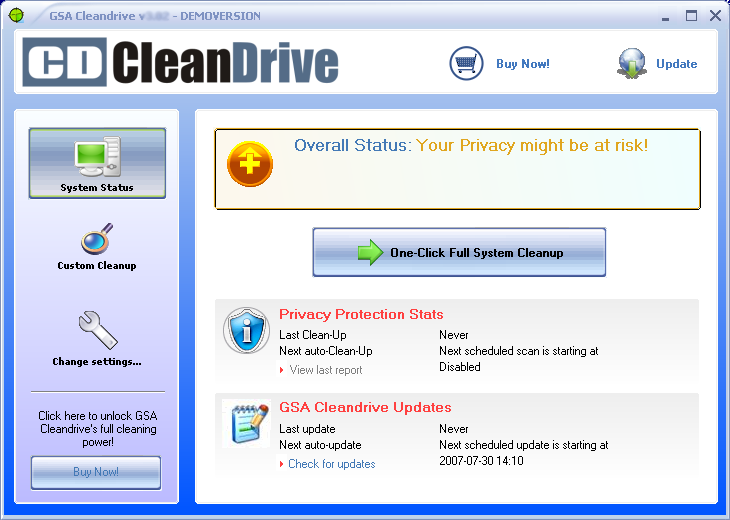The width and height of the screenshot is (730, 520).
Task: Open the View last report link
Action: [325, 370]
